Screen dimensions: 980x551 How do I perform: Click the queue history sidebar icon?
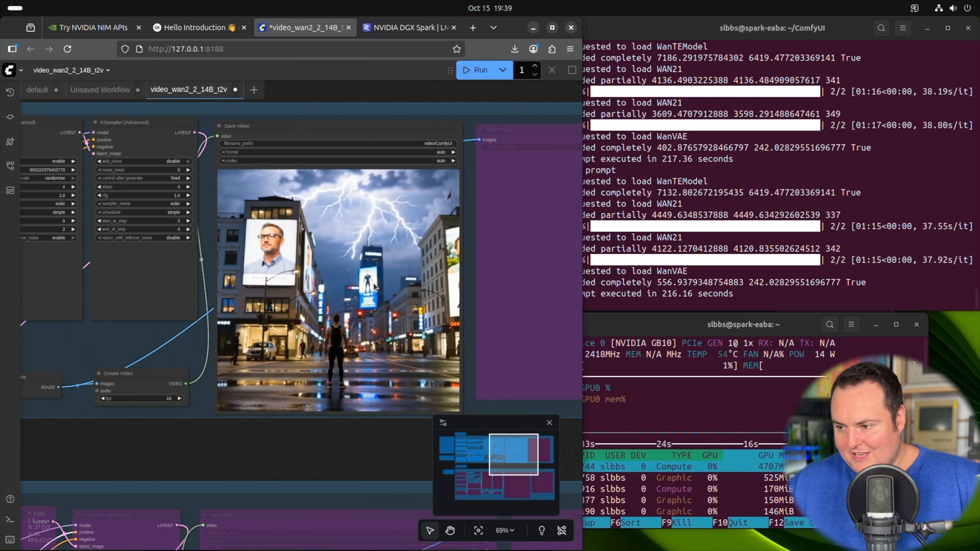10,92
